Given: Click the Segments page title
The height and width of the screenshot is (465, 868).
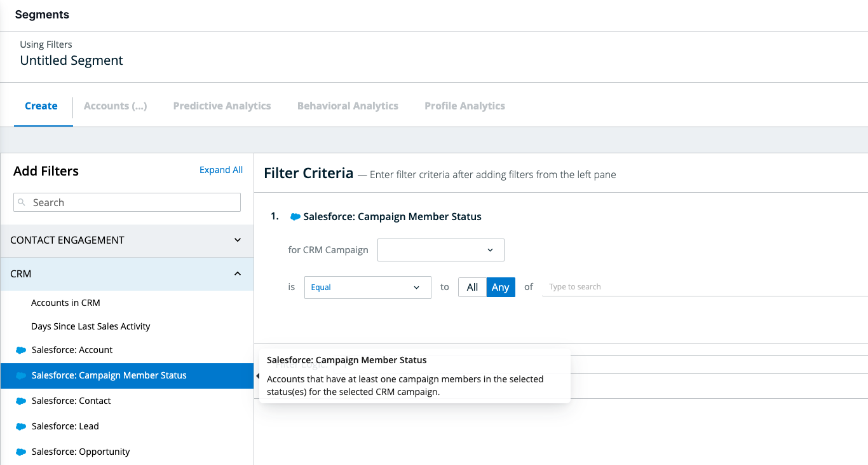Looking at the screenshot, I should pos(42,15).
